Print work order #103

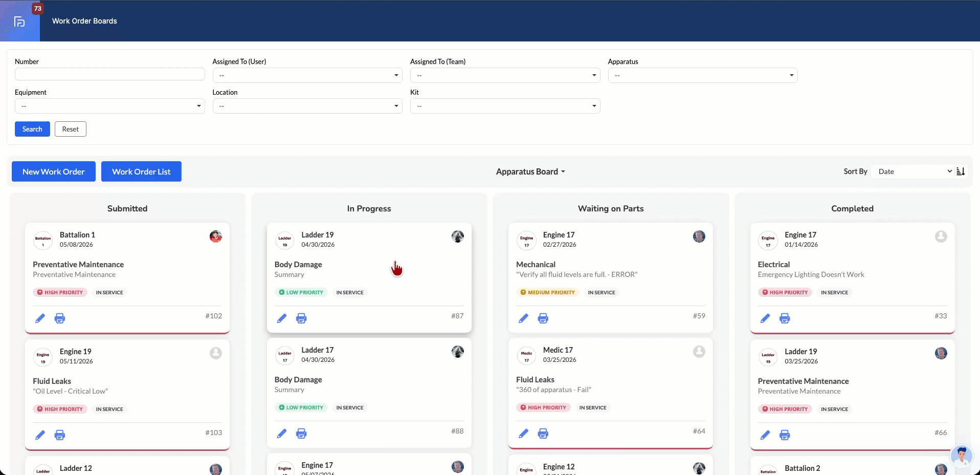[x=60, y=435]
